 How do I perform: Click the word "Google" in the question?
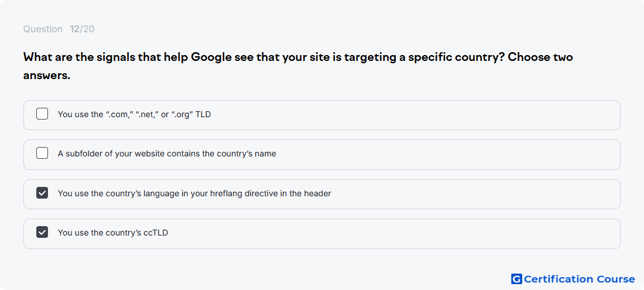pyautogui.click(x=211, y=57)
